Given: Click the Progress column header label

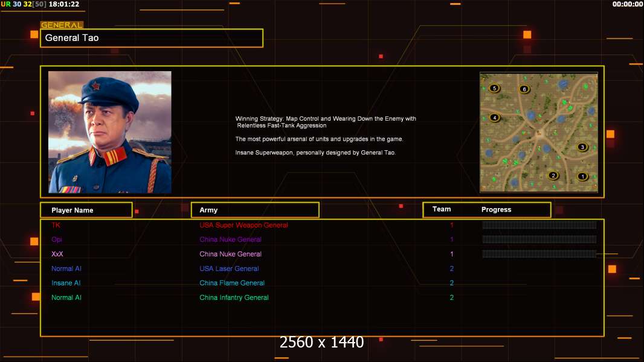Looking at the screenshot, I should [496, 209].
